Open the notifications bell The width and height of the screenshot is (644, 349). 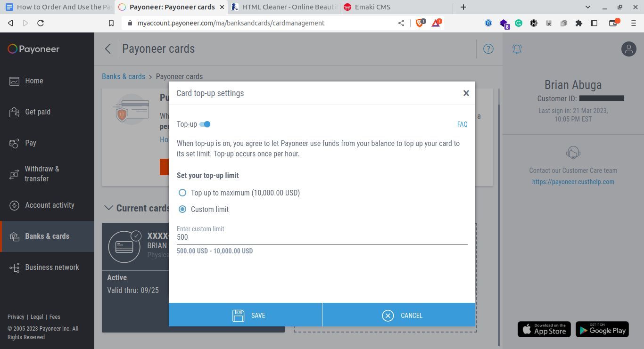(x=517, y=49)
